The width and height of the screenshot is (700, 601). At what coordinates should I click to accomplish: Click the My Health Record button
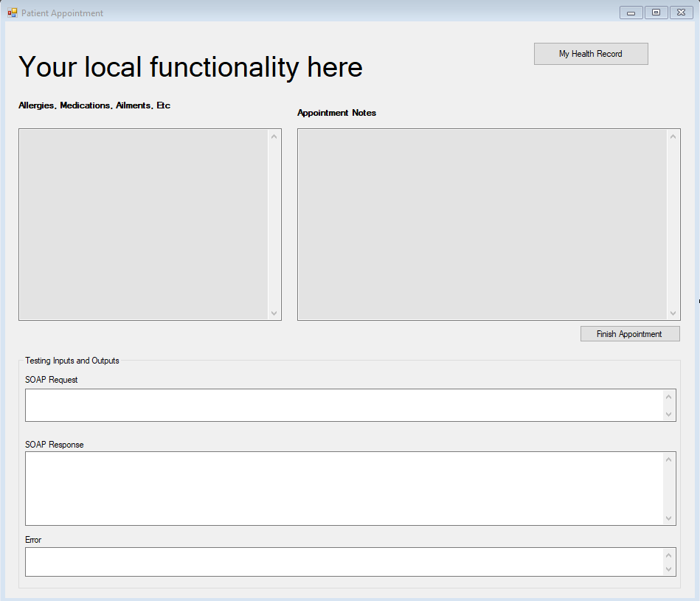(x=590, y=53)
